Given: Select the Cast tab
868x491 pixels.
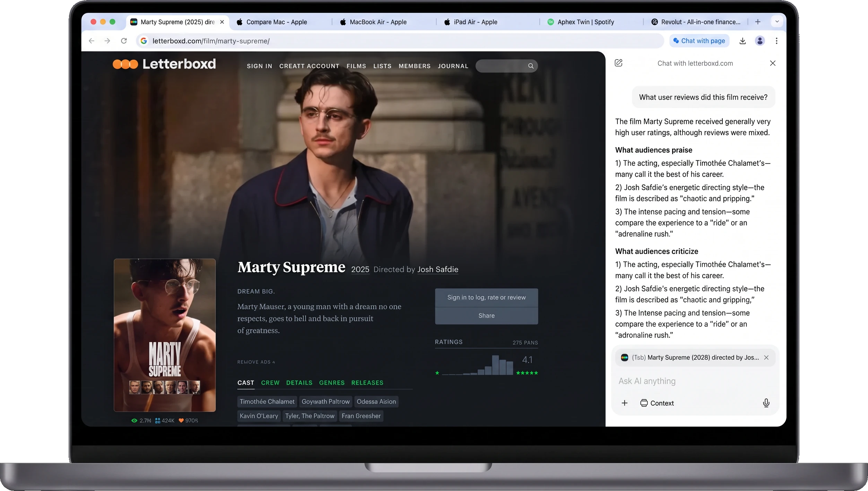Looking at the screenshot, I should pos(246,383).
